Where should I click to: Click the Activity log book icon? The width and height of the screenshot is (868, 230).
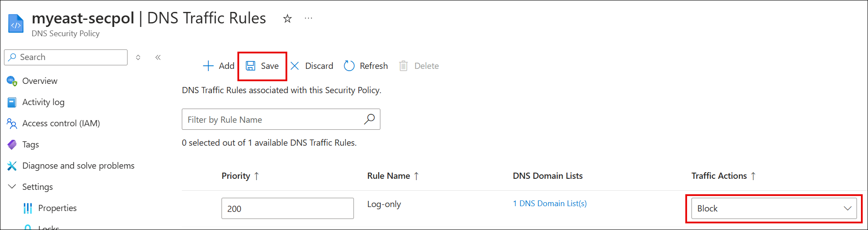[12, 102]
